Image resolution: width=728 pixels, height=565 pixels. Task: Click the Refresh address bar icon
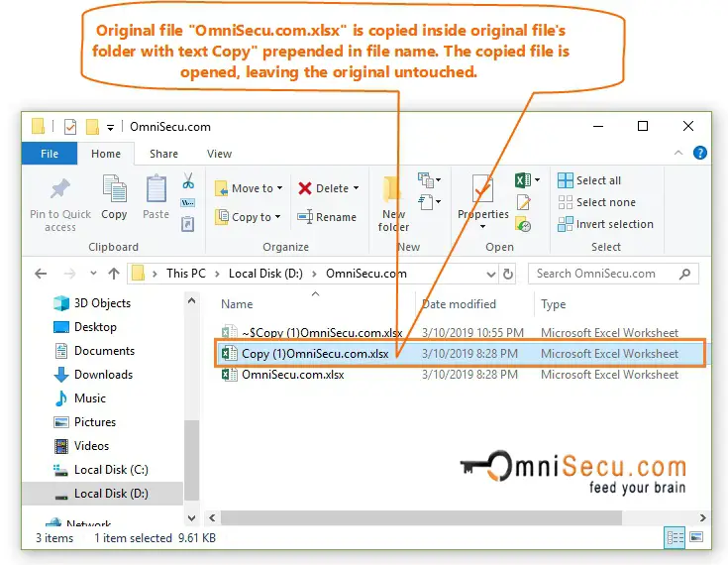pos(508,275)
